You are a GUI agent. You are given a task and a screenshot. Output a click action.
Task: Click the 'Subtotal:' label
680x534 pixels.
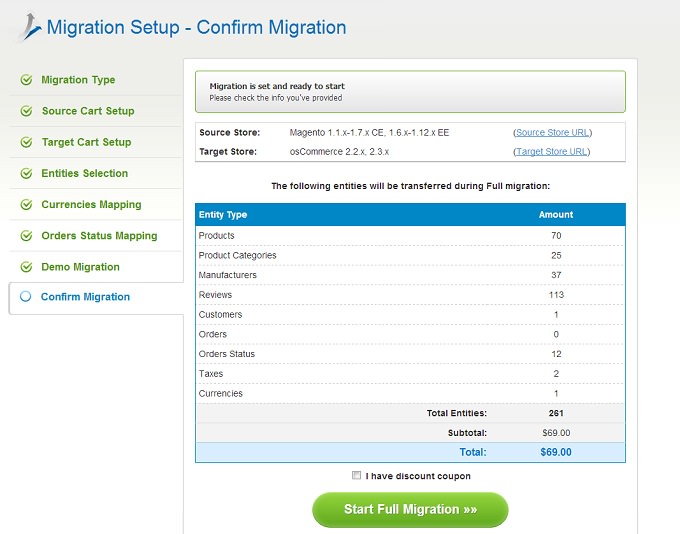point(467,433)
